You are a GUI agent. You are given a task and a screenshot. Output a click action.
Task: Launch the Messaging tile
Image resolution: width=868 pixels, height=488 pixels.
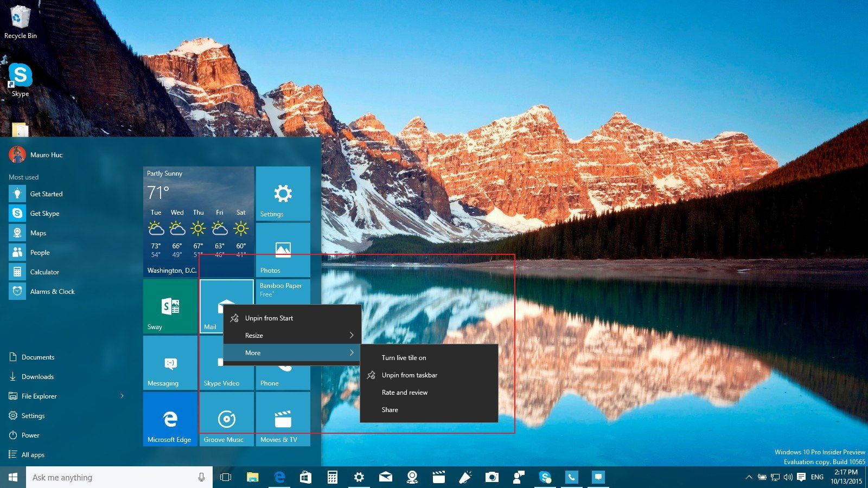pos(170,363)
